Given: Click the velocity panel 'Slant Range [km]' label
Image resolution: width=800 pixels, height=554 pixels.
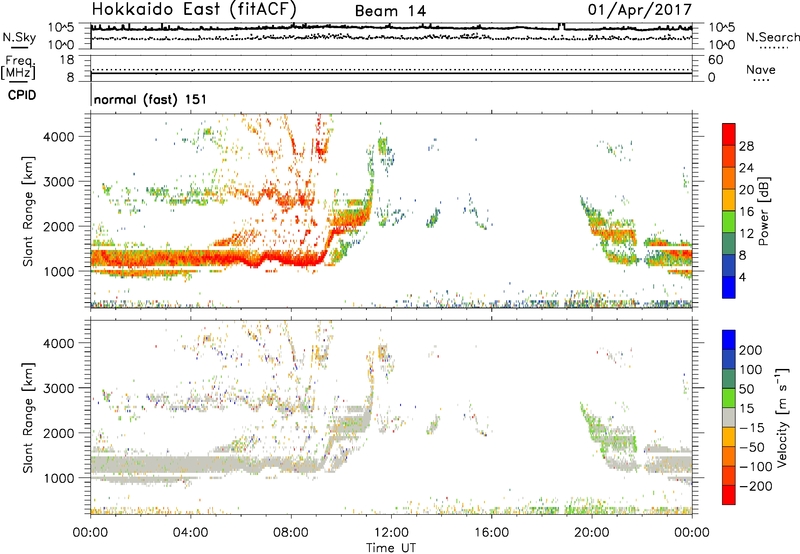Looking at the screenshot, I should (x=28, y=418).
